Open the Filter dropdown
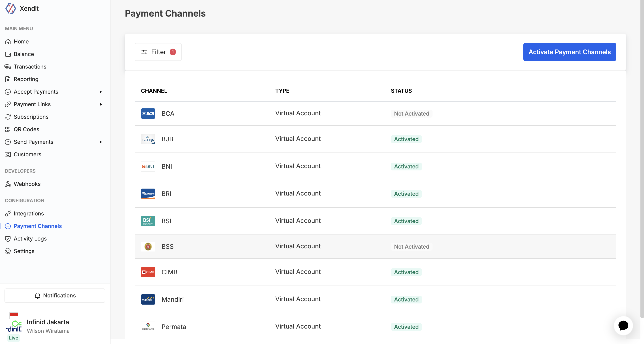This screenshot has width=644, height=344. (158, 52)
